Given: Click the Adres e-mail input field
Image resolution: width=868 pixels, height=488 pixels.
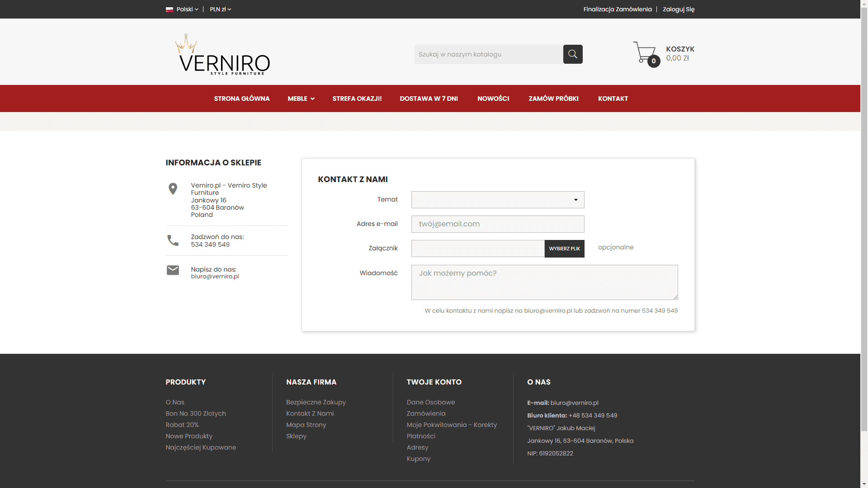Looking at the screenshot, I should click(497, 224).
